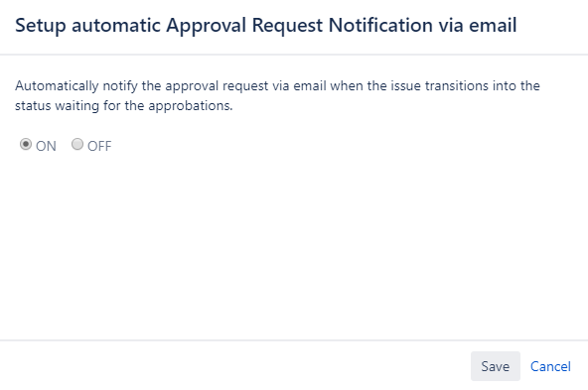Click the OFF label text
Viewport: 588px width, 390px height.
(99, 146)
